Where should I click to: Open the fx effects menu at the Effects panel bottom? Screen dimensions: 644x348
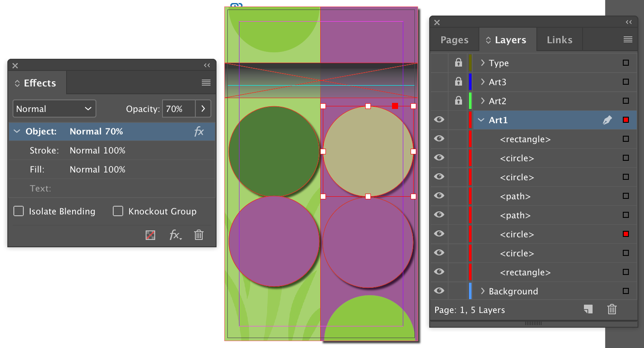point(175,235)
